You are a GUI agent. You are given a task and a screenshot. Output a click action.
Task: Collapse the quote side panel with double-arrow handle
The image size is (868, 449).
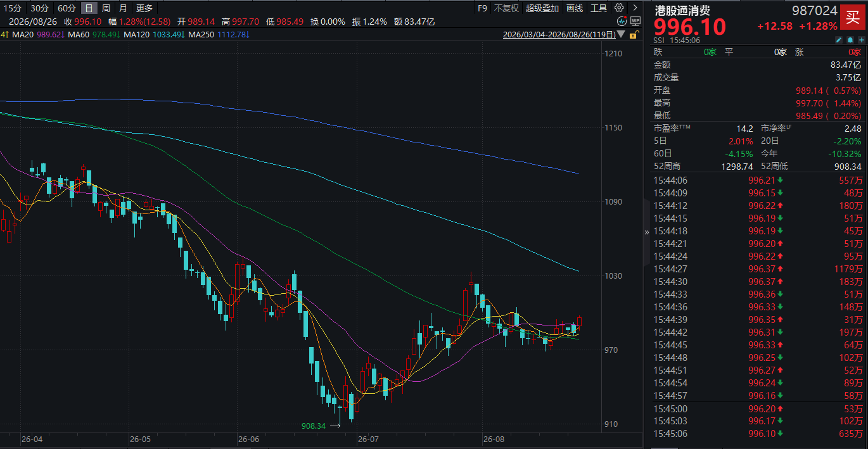click(x=647, y=232)
